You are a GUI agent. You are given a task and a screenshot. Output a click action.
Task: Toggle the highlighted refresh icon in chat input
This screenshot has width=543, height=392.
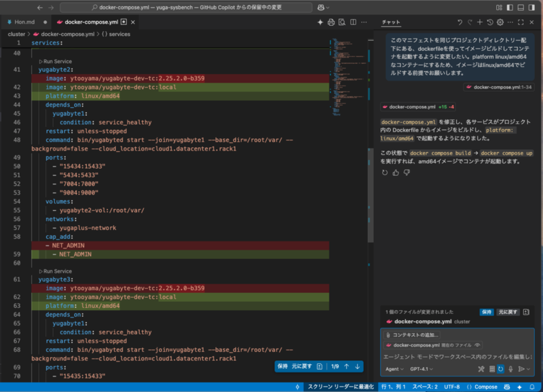point(501,369)
